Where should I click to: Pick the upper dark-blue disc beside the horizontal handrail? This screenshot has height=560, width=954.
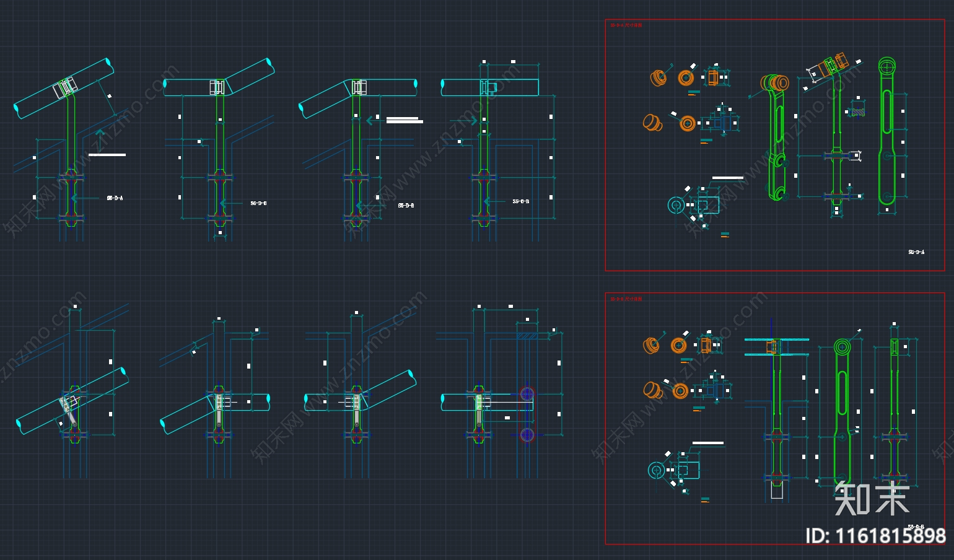point(527,394)
